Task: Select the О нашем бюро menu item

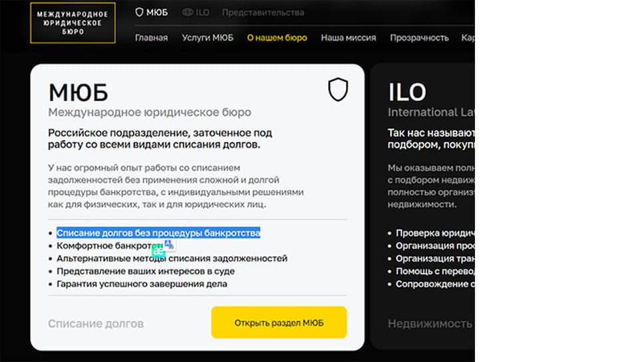Action: tap(277, 38)
